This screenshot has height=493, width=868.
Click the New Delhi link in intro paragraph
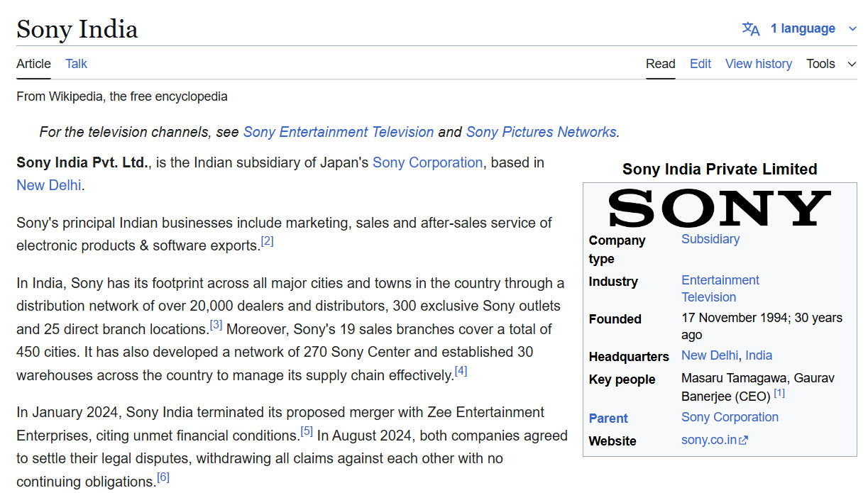point(48,185)
